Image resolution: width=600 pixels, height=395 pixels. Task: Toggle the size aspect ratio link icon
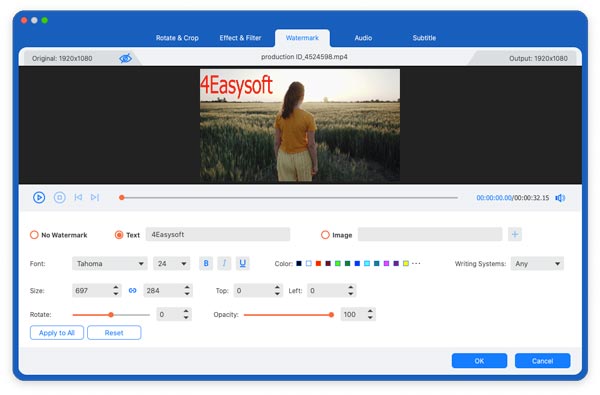click(132, 291)
